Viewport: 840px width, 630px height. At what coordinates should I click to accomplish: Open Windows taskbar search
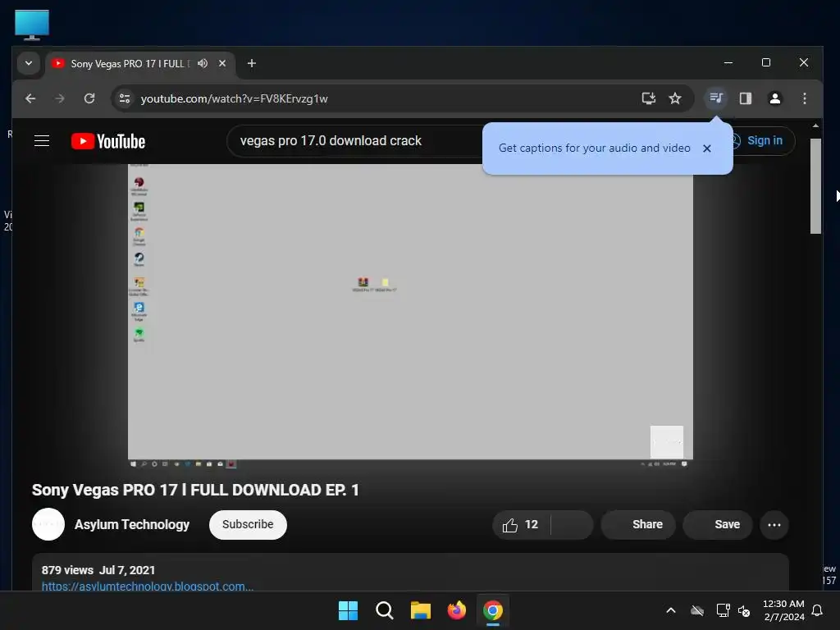tap(385, 610)
